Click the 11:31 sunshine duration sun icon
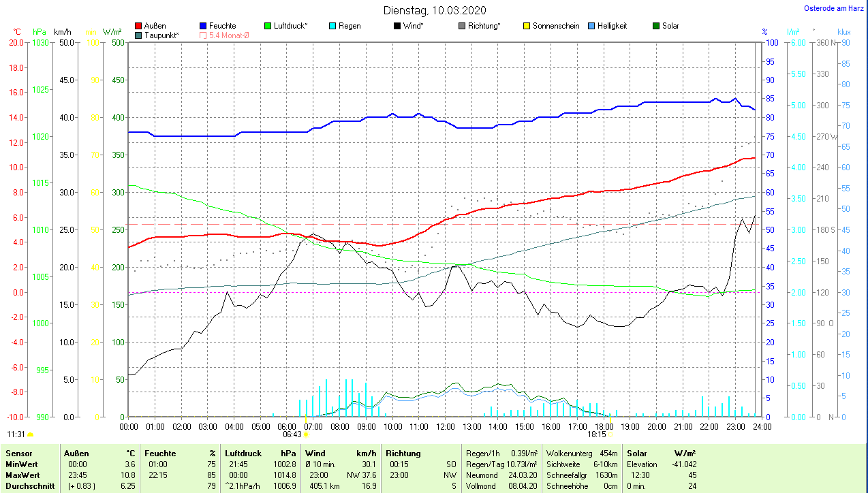This screenshot has height=493, width=868. (x=30, y=434)
